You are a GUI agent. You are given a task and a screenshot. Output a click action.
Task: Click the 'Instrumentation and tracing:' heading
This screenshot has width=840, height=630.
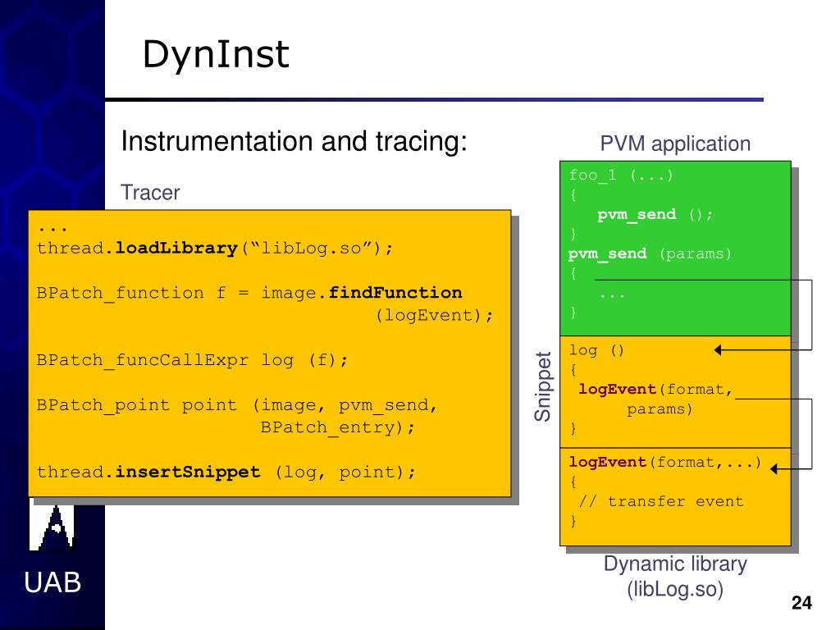(294, 142)
